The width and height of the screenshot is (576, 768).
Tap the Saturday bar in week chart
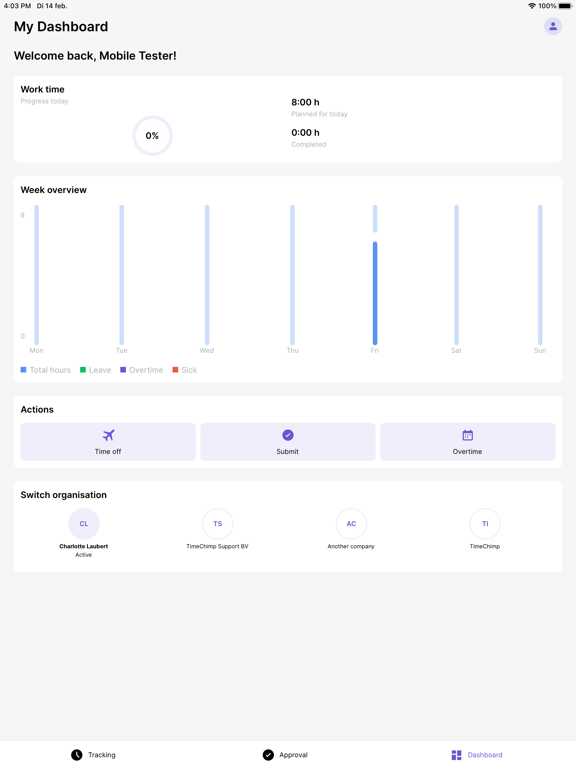(x=456, y=275)
